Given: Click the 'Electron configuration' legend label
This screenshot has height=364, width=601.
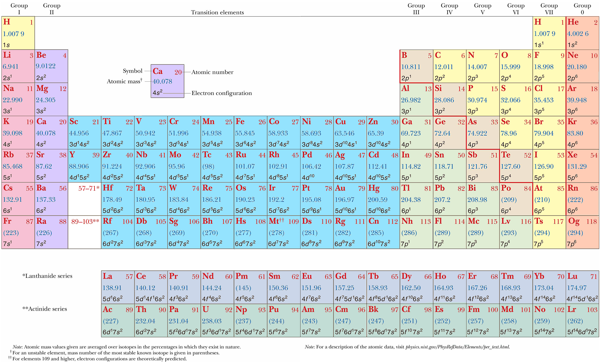Looking at the screenshot, I should (x=222, y=93).
